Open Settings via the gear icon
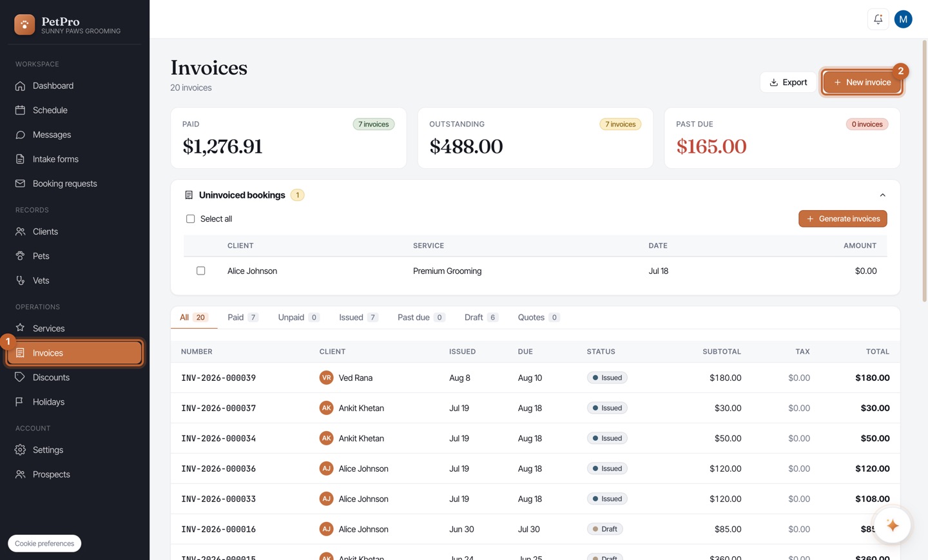 (x=20, y=450)
